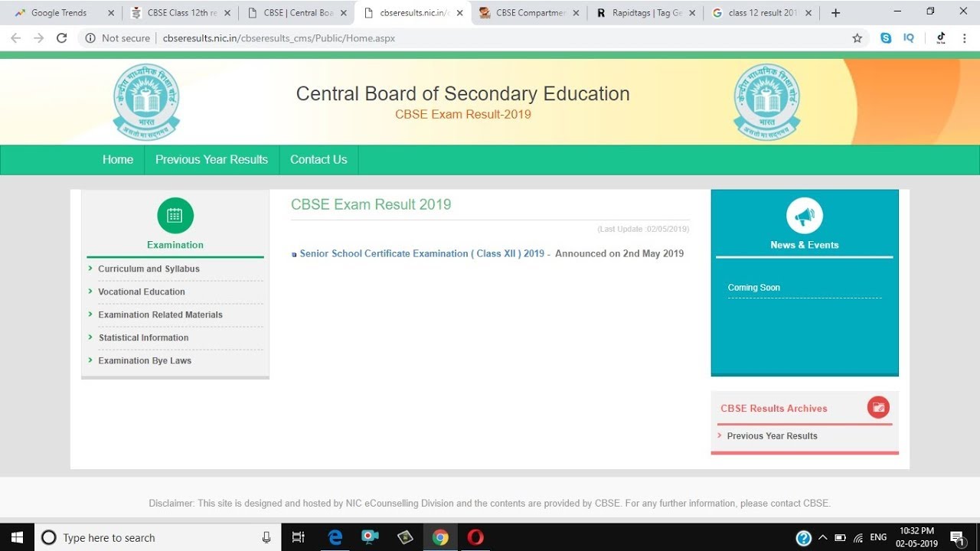Open the Examination Bye Laws link
Image resolution: width=980 pixels, height=551 pixels.
pos(145,360)
